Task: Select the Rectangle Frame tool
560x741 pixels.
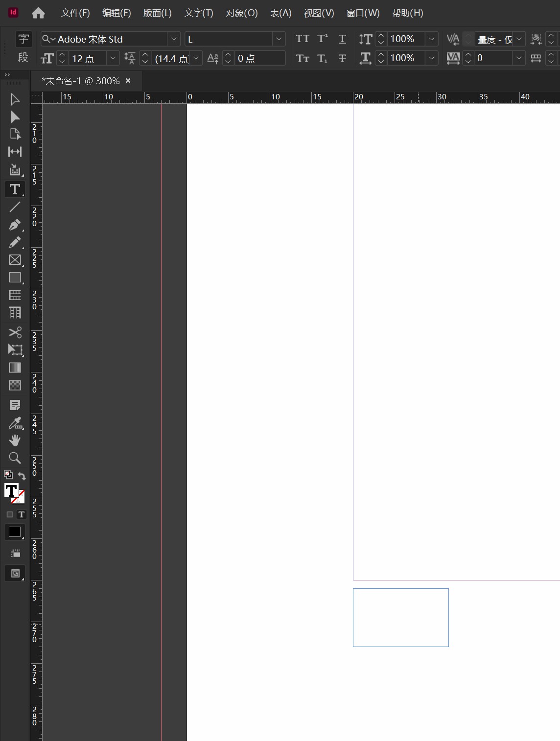Action: (x=15, y=260)
